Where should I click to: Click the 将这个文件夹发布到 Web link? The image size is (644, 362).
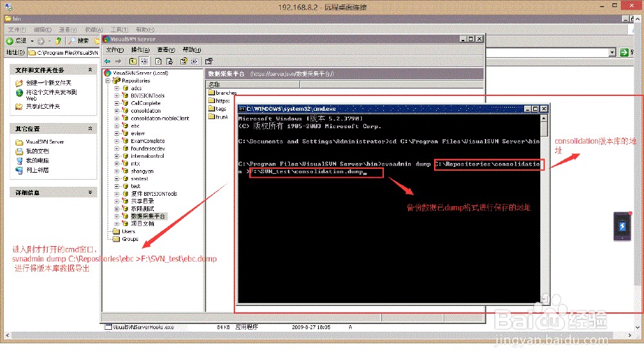point(52,95)
